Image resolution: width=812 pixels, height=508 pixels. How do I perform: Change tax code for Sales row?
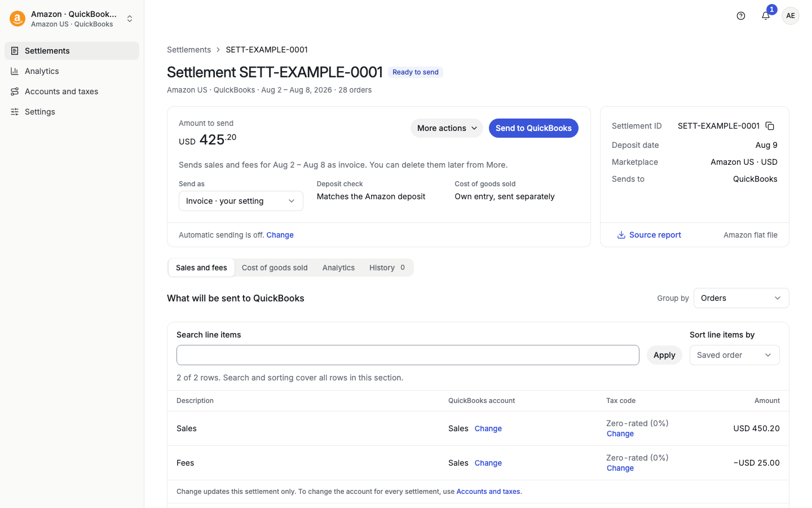pos(620,433)
